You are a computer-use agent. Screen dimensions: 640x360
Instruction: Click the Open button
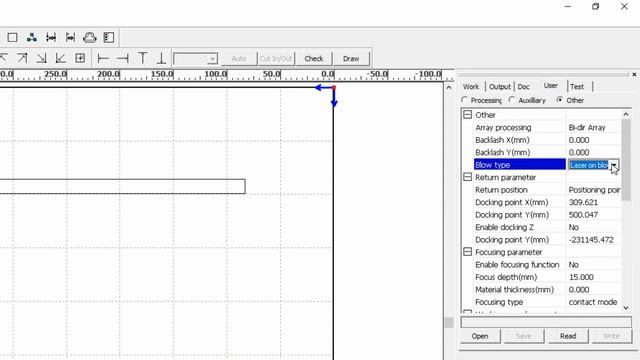point(480,336)
